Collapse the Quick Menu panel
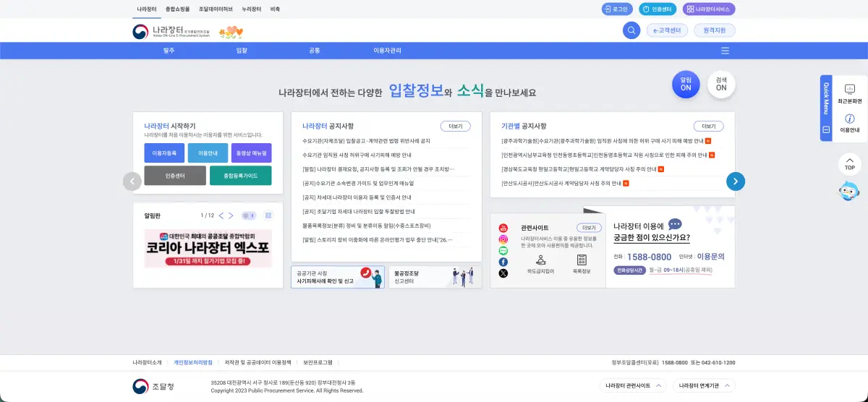The image size is (868, 402). coord(826,129)
